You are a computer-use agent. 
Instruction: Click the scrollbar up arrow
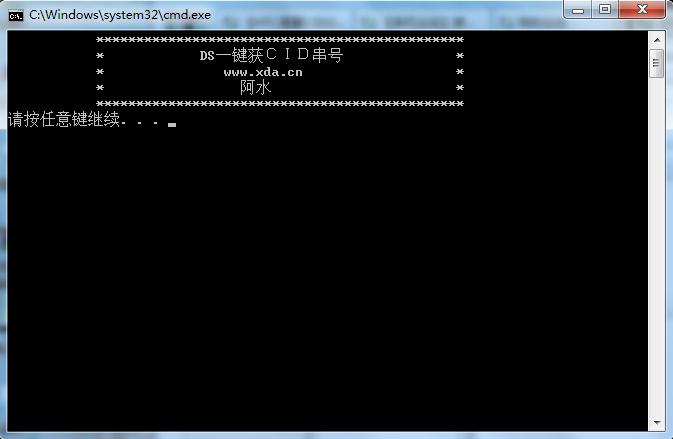pyautogui.click(x=657, y=40)
